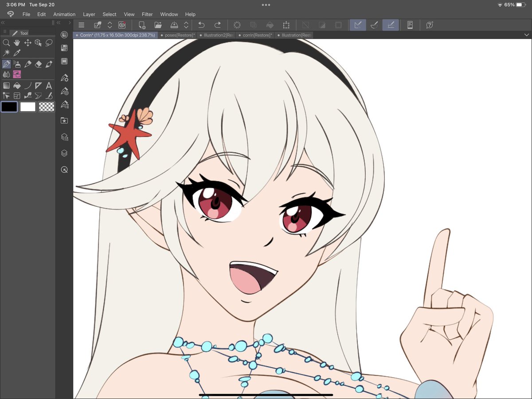Select the Move layer tool
532x399 pixels.
coord(27,43)
